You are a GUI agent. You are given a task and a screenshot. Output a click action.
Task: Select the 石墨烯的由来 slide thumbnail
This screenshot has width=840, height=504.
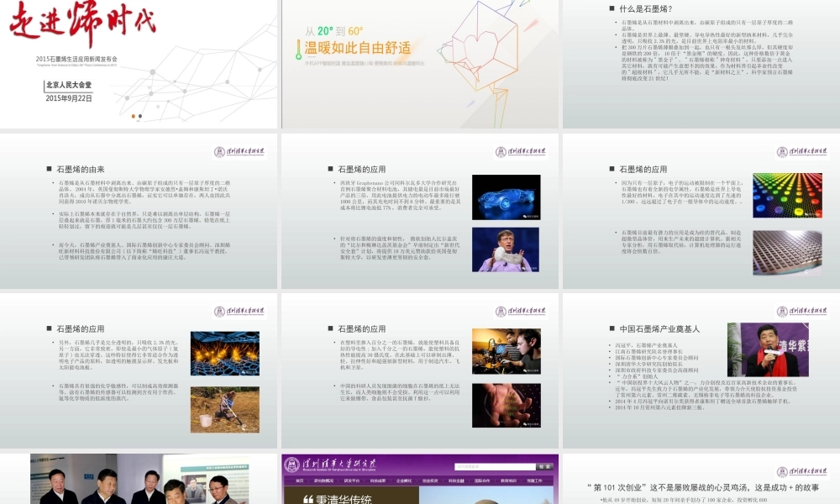(139, 210)
